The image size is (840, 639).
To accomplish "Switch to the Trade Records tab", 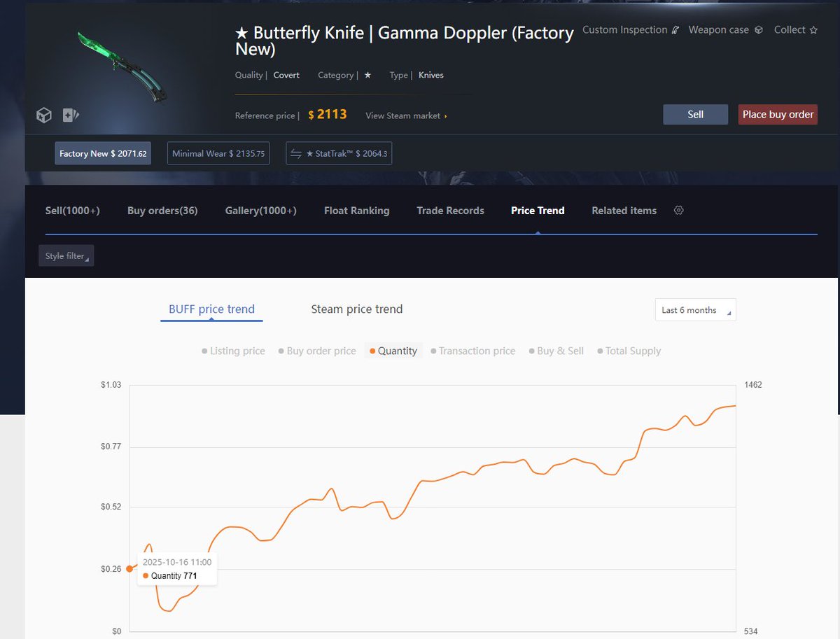I will click(x=450, y=210).
